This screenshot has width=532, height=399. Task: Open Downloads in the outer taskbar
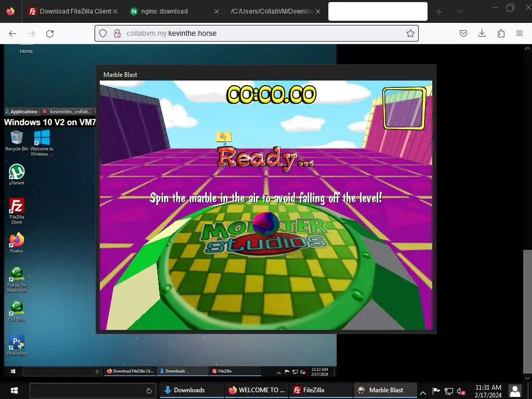pos(192,390)
